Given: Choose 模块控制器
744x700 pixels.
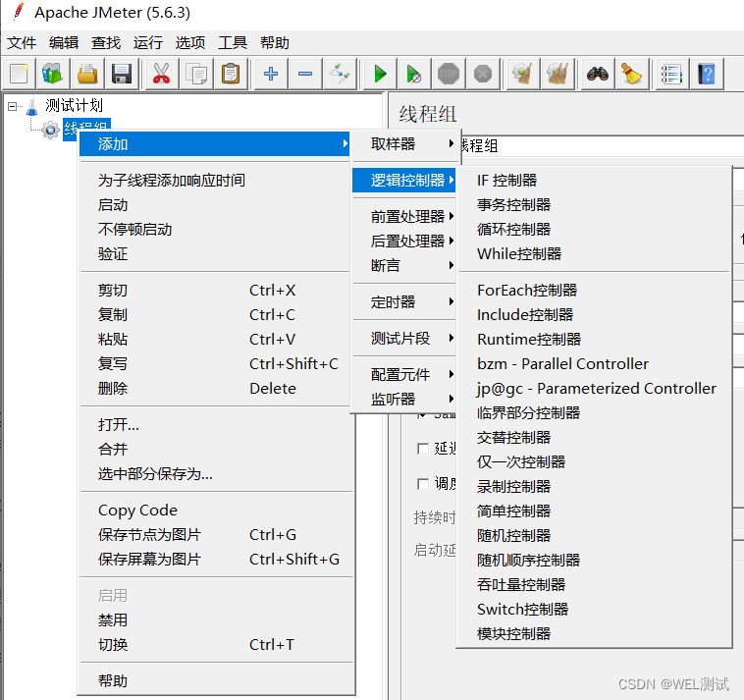Looking at the screenshot, I should 594,634.
